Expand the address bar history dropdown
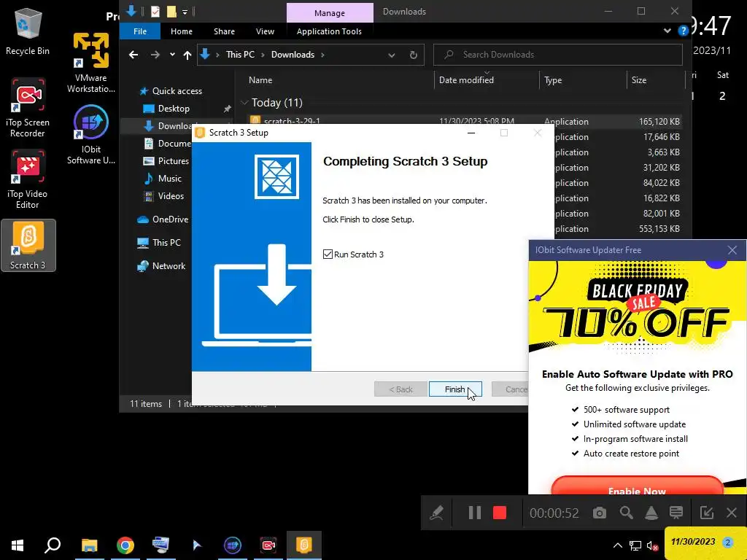The width and height of the screenshot is (747, 560). [391, 55]
